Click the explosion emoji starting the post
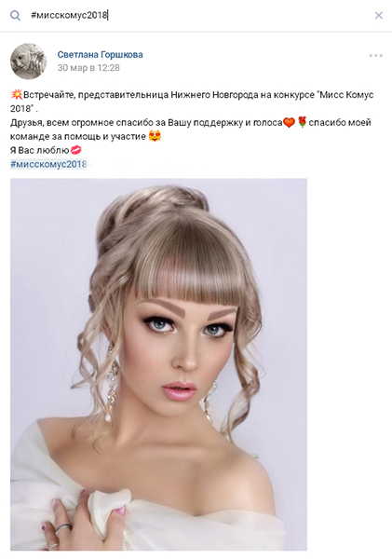Viewport: 392px width, 559px height. (x=16, y=95)
